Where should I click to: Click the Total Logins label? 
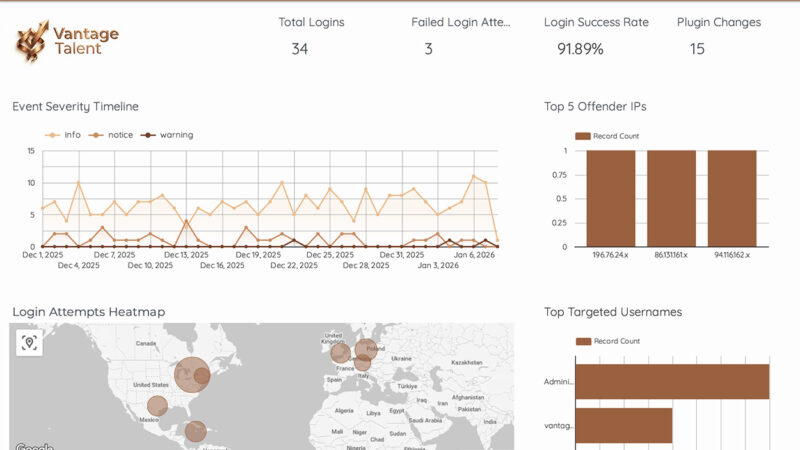tap(311, 22)
